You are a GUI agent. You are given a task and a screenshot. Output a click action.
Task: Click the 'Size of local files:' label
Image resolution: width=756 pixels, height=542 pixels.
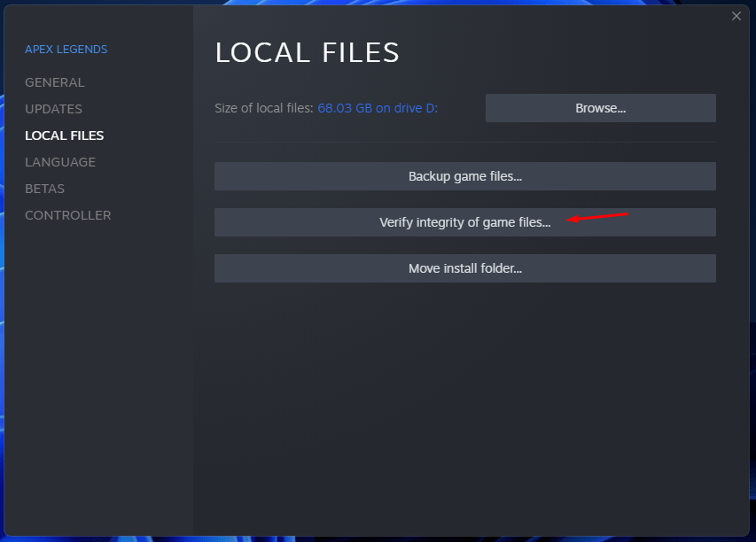pos(264,108)
